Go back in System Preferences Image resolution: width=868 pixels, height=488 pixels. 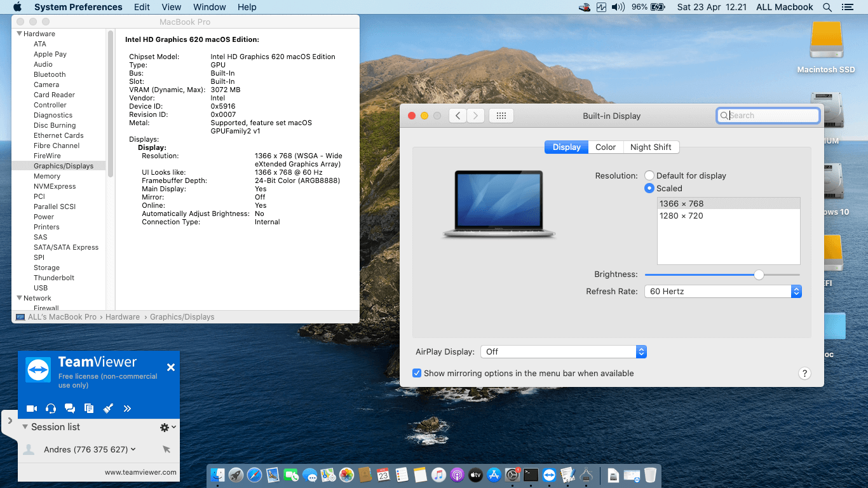[x=458, y=116]
